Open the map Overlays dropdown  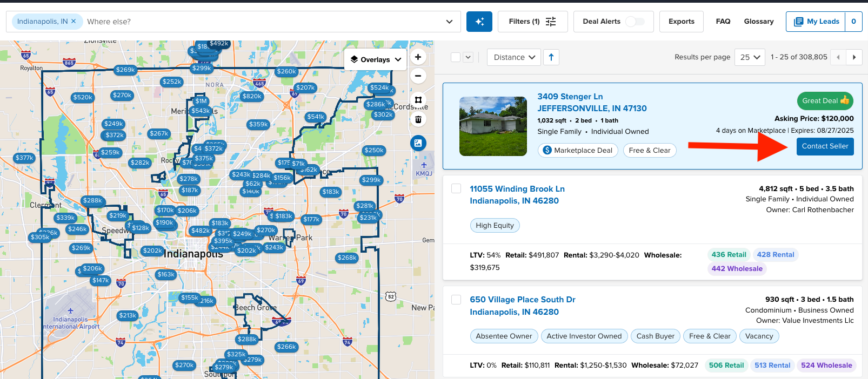click(376, 59)
